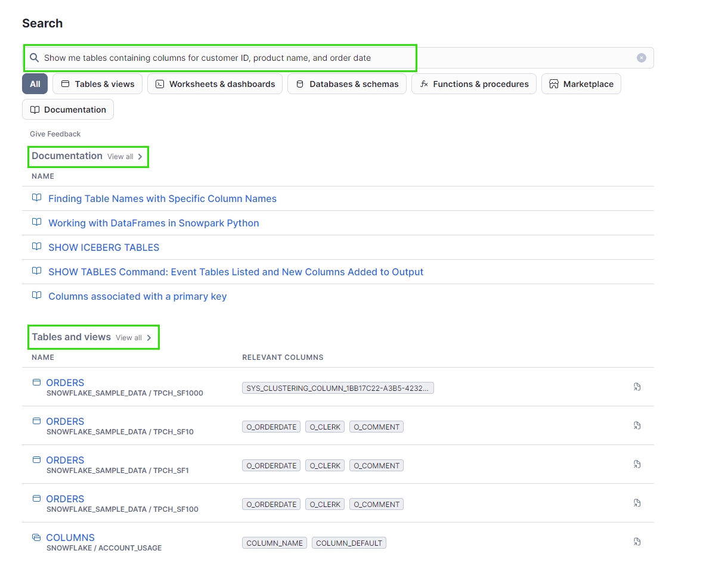Click copy icon for ORDERS TPCH_SF100 row
Image resolution: width=728 pixels, height=566 pixels.
point(637,503)
